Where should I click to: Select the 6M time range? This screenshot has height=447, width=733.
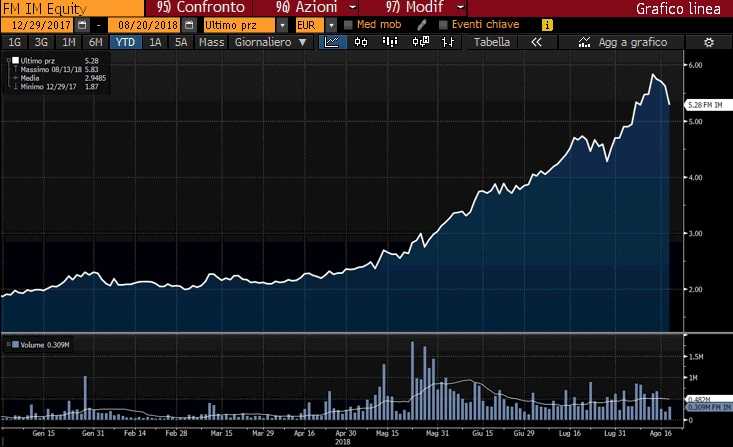tap(95, 42)
